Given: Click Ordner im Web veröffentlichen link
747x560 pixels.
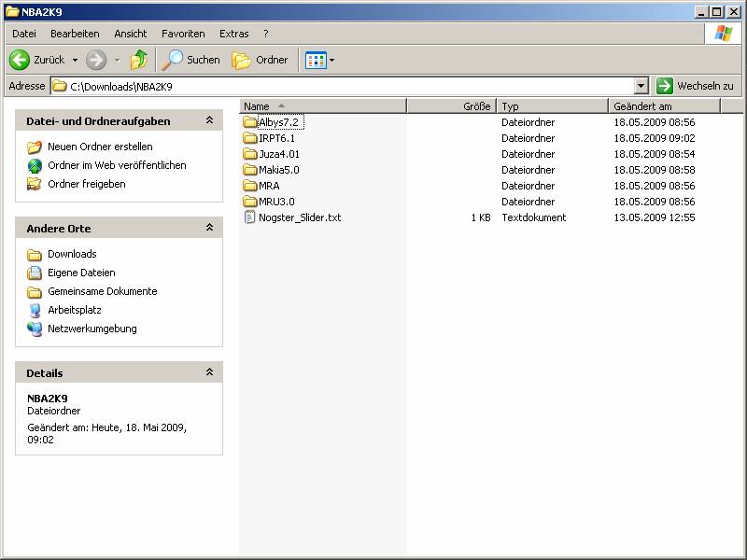Looking at the screenshot, I should (118, 165).
